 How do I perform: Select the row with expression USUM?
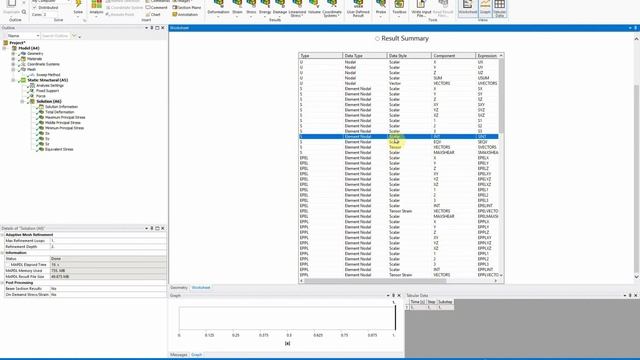[398, 78]
